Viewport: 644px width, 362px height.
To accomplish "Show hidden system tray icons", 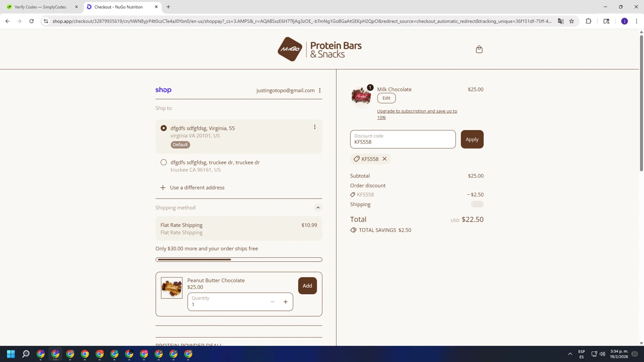I will 570,354.
